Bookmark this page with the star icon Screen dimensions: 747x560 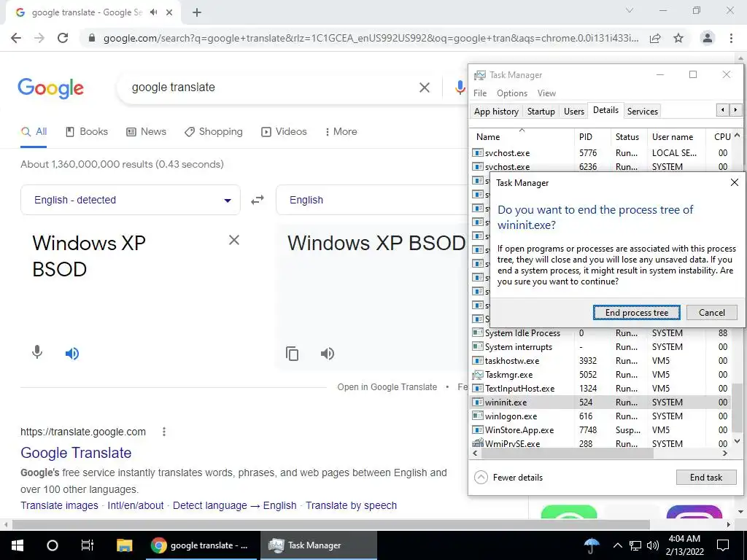[x=678, y=38]
